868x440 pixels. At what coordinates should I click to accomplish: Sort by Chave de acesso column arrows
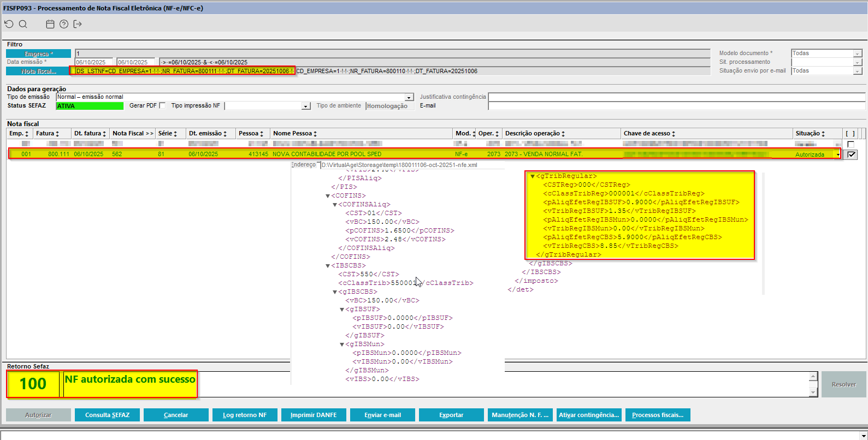pos(674,134)
